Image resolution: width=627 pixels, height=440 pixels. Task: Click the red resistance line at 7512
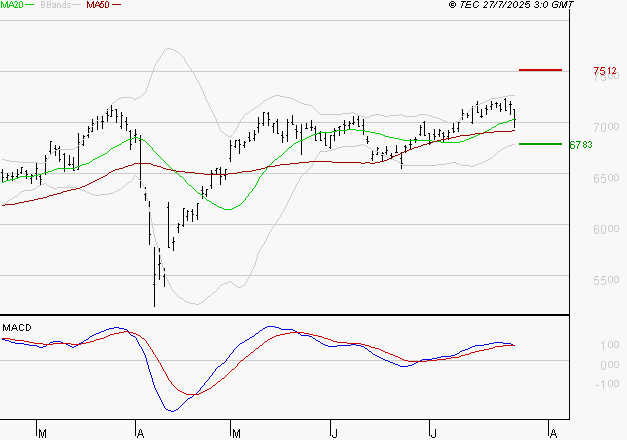pyautogui.click(x=540, y=70)
